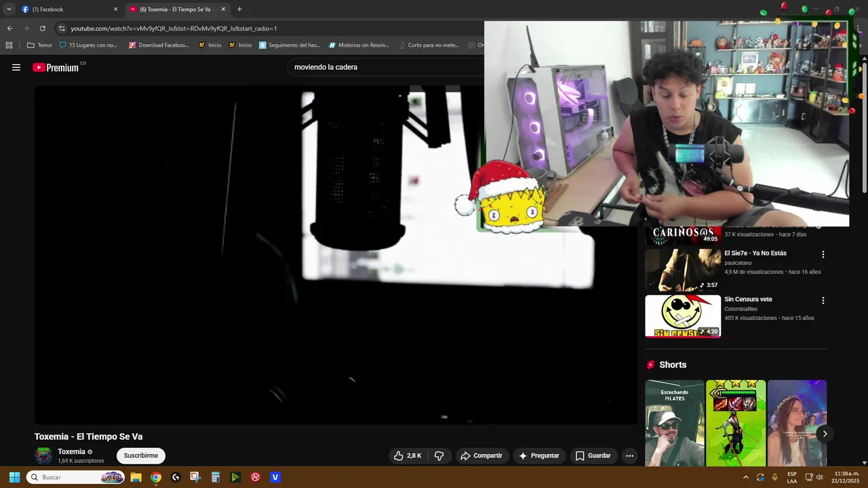Open 'Seguimiento del has...' bookmark
The height and width of the screenshot is (488, 868).
[x=290, y=45]
